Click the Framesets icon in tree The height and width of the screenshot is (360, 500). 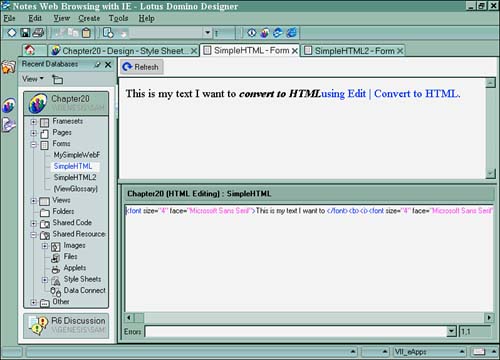44,122
